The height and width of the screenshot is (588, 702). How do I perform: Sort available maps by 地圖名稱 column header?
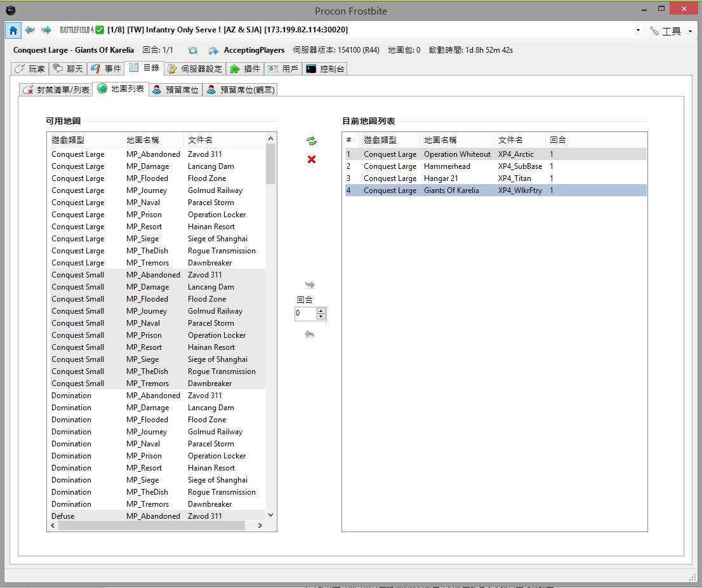pos(152,140)
